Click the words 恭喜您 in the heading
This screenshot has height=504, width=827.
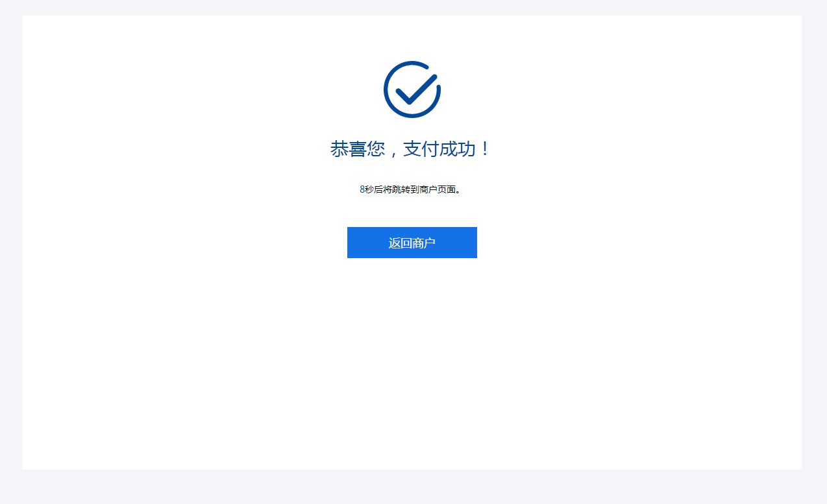point(357,149)
